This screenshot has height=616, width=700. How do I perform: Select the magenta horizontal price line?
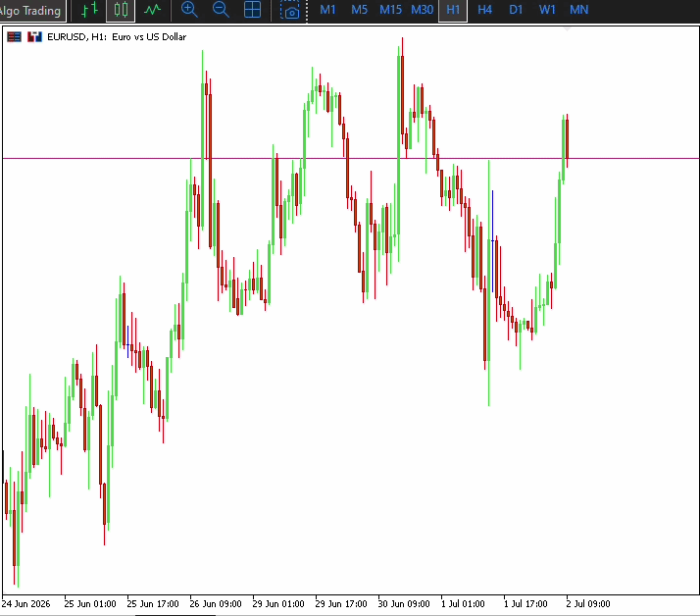(350, 158)
